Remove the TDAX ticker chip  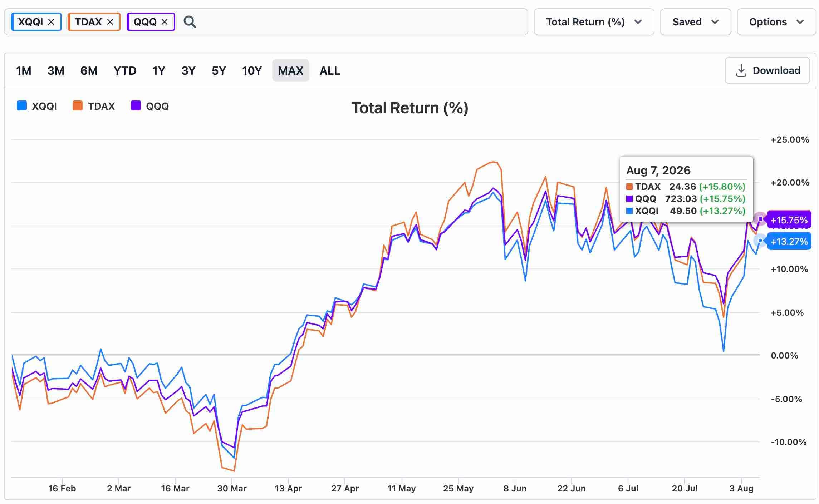coord(110,22)
